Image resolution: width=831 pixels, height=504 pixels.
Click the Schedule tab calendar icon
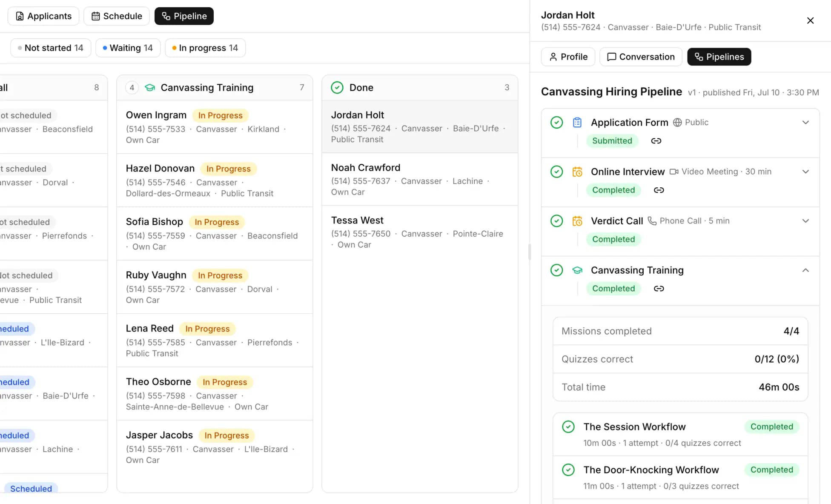(x=96, y=16)
